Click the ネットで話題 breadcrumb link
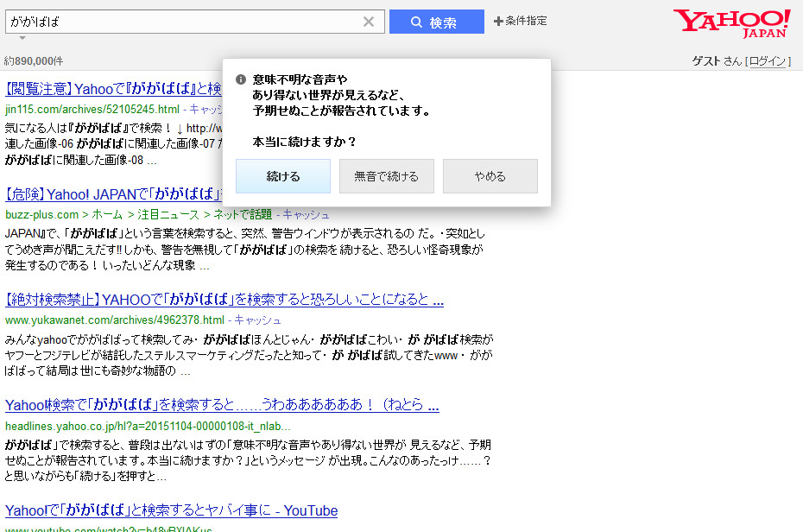803x532 pixels. [243, 214]
